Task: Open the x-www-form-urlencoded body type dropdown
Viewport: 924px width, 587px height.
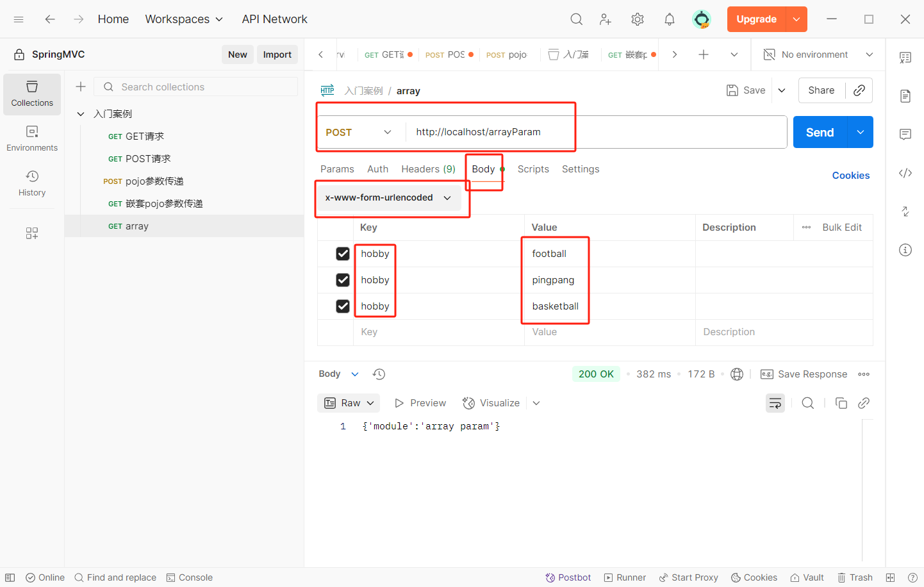Action: 388,197
